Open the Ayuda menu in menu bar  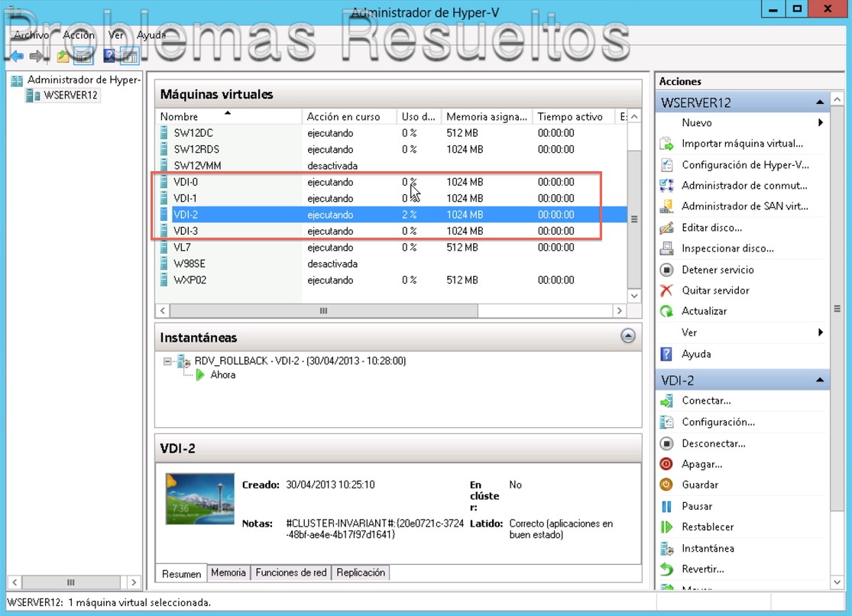151,35
